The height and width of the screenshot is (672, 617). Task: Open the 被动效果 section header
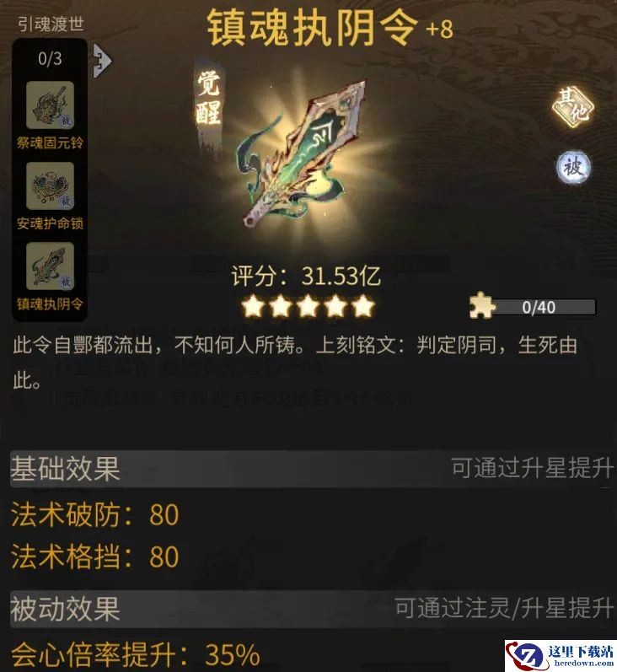(x=312, y=609)
